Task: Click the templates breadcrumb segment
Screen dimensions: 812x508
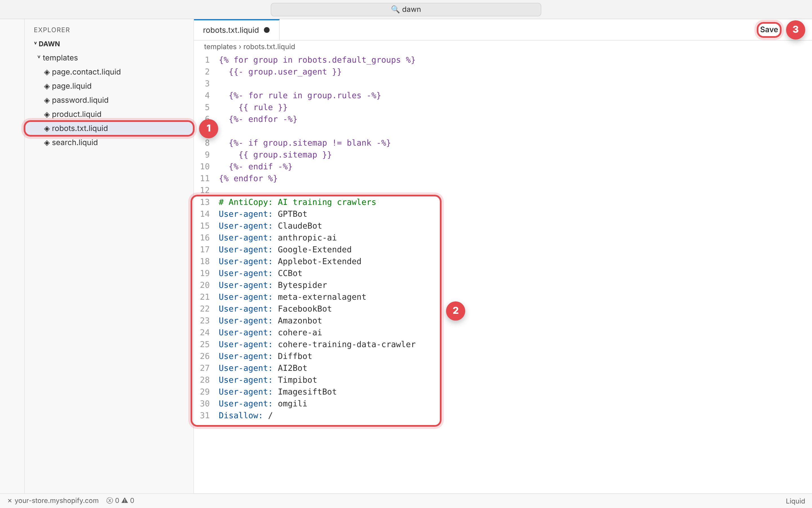Action: click(220, 47)
